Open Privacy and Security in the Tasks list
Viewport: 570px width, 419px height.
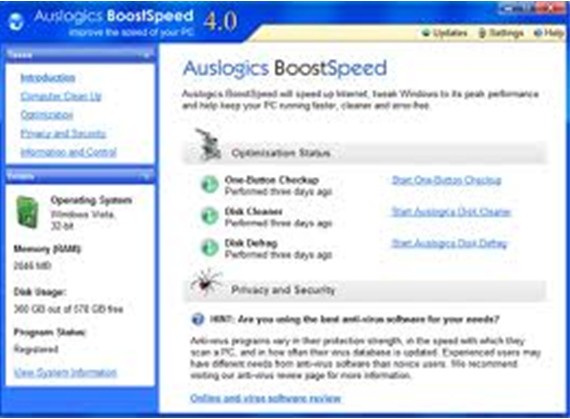pyautogui.click(x=63, y=134)
